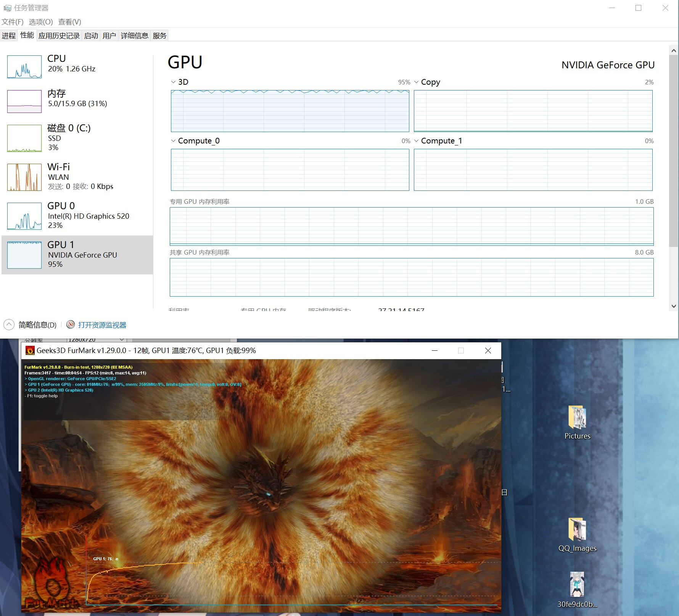The width and height of the screenshot is (679, 616).
Task: Click the Task Manager title bar icon
Action: (x=7, y=8)
